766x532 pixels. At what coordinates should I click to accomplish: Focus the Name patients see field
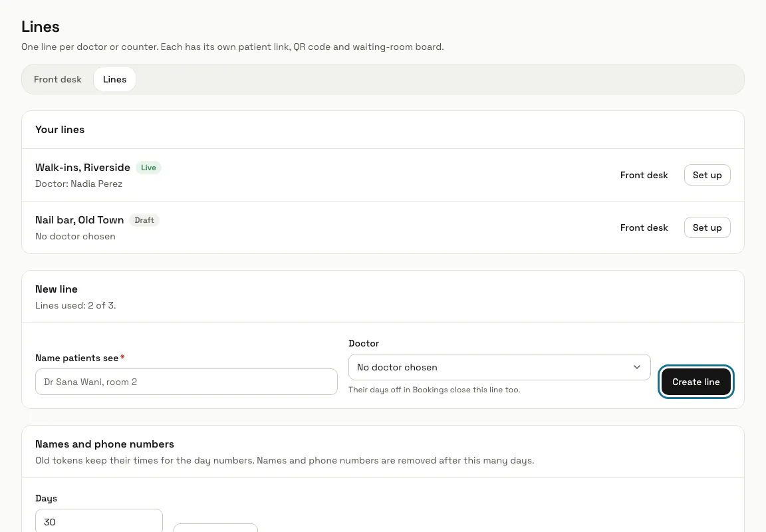pos(186,382)
